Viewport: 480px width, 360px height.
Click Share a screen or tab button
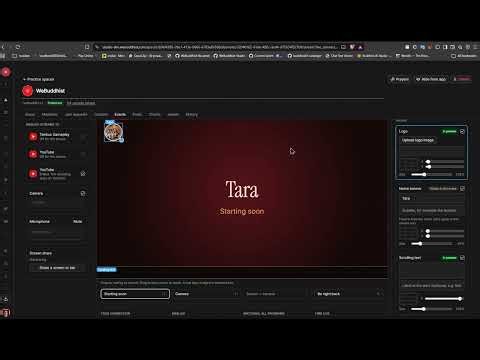tap(57, 268)
